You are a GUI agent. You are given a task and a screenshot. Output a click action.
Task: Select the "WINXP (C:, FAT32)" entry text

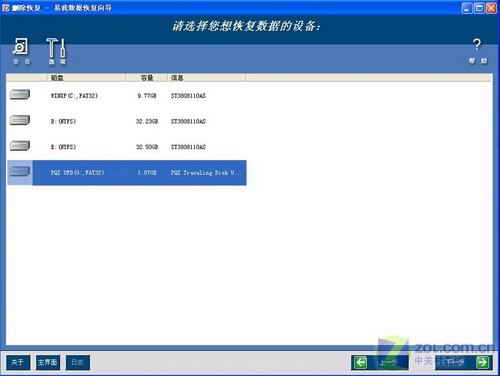(74, 96)
